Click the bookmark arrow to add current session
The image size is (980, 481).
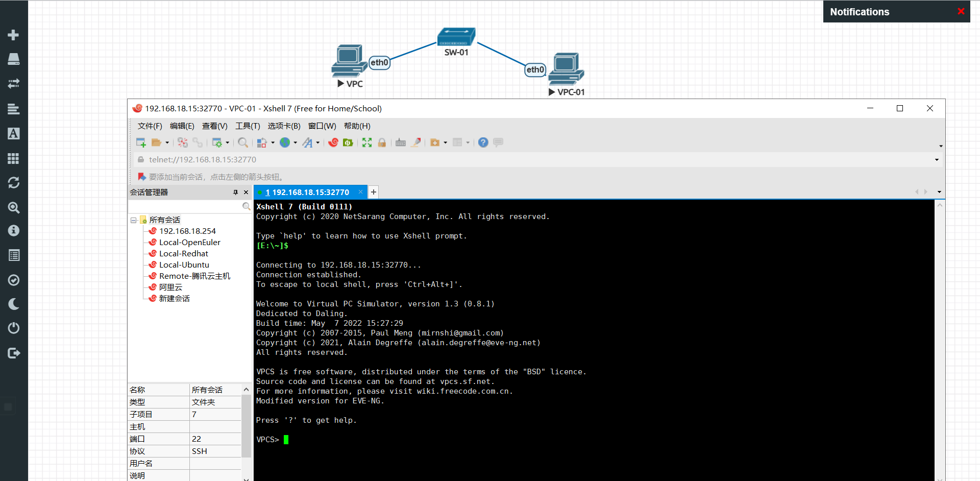(142, 177)
